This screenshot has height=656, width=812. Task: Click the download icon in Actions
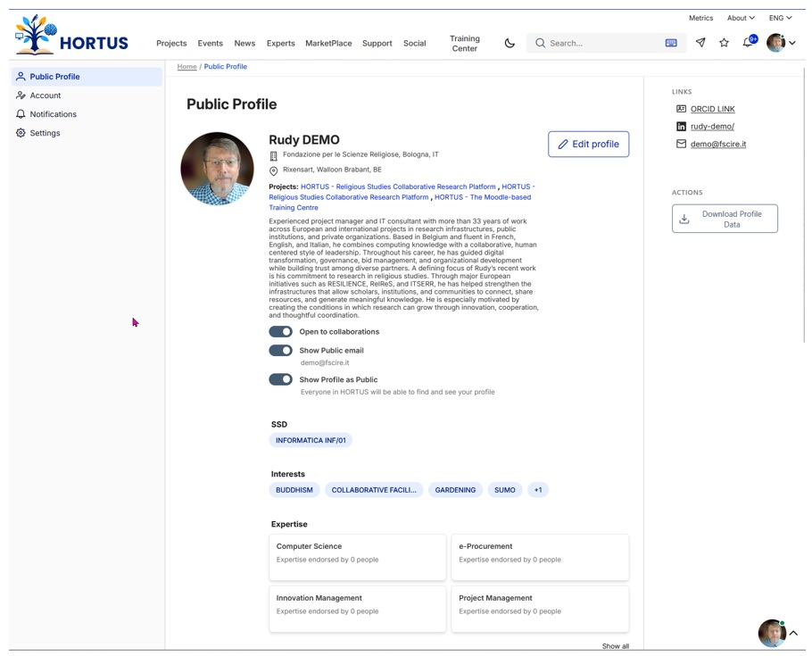684,219
